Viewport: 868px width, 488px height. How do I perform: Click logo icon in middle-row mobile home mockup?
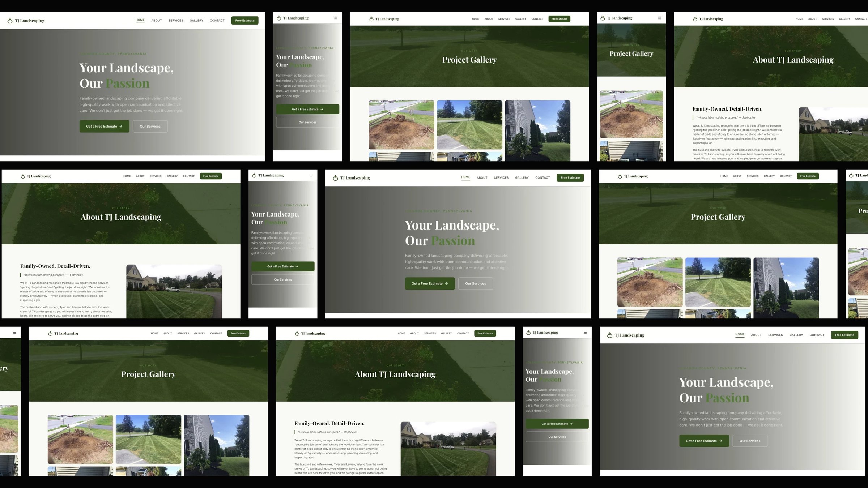click(254, 175)
